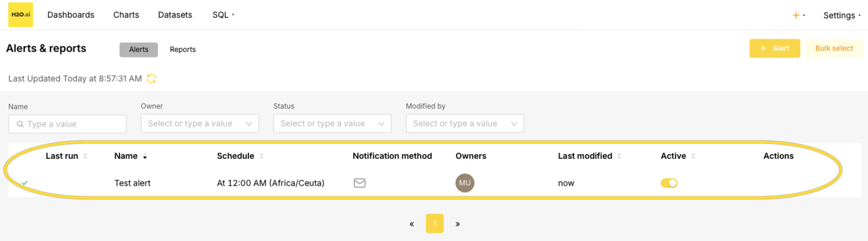The width and height of the screenshot is (868, 241).
Task: Toggle the Test alert active switch
Action: pos(668,183)
